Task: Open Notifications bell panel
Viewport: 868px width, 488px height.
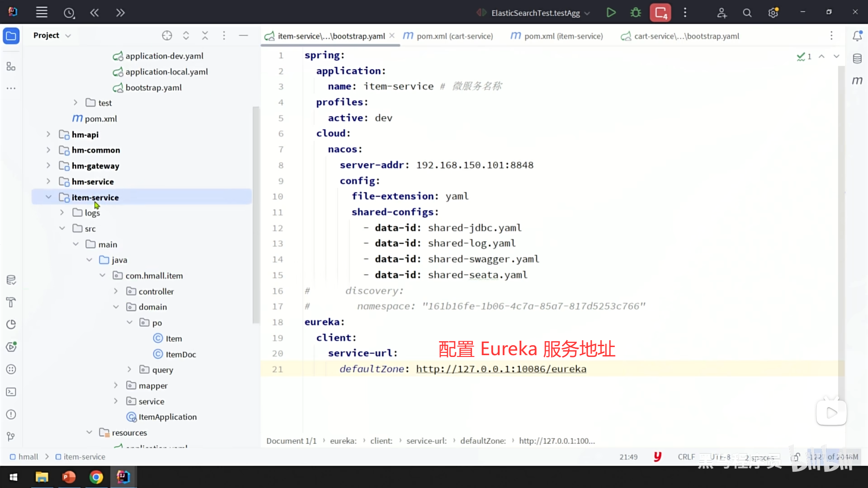Action: click(x=857, y=36)
